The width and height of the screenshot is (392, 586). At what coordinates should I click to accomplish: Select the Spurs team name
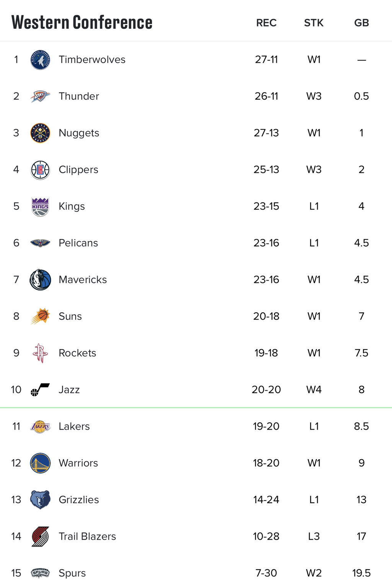pos(72,573)
